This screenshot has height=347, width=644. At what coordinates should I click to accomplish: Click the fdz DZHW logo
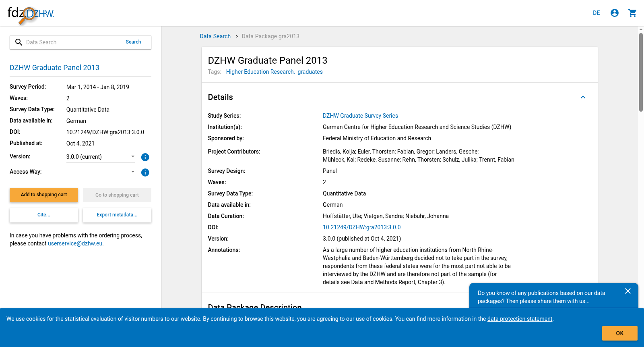click(31, 15)
